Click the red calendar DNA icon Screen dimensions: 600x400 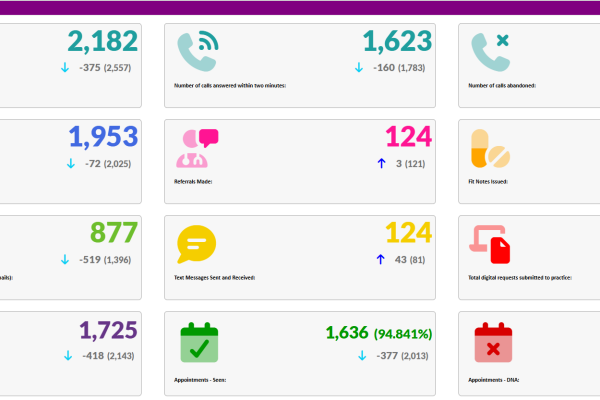[493, 342]
